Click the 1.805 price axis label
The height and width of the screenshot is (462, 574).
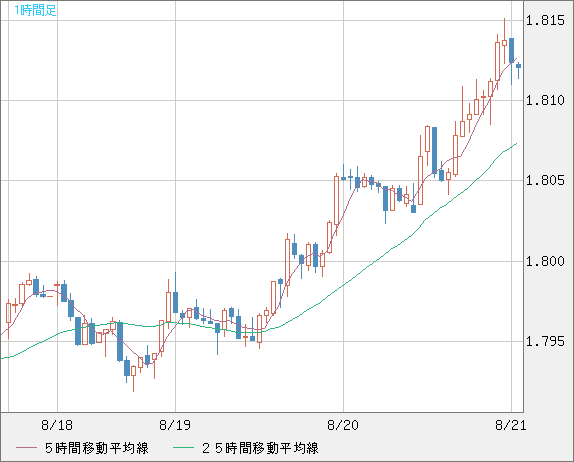pos(545,180)
